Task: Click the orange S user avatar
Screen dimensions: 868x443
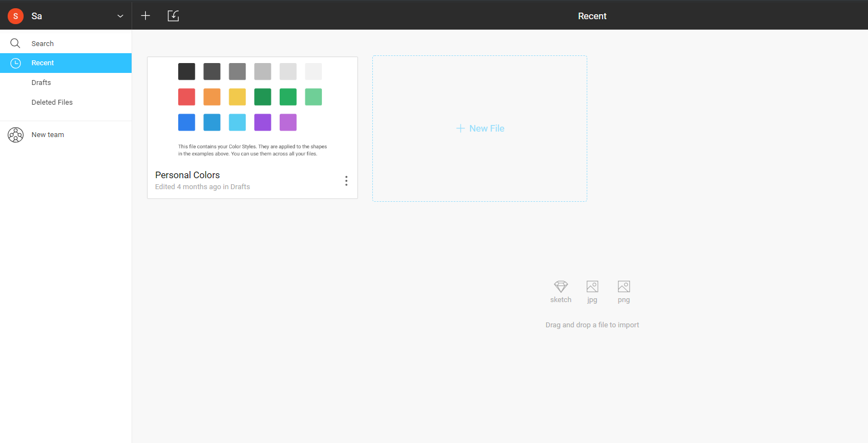Action: [x=15, y=16]
